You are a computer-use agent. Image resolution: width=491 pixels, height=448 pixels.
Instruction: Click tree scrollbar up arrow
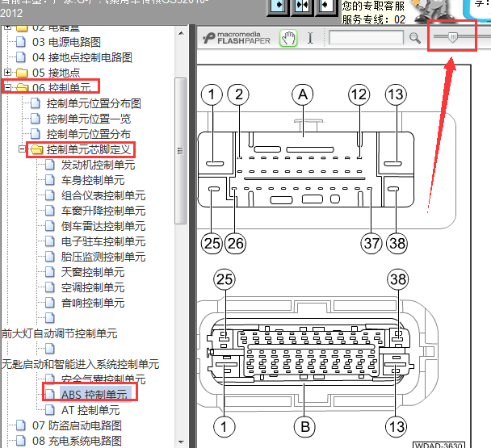(x=181, y=33)
